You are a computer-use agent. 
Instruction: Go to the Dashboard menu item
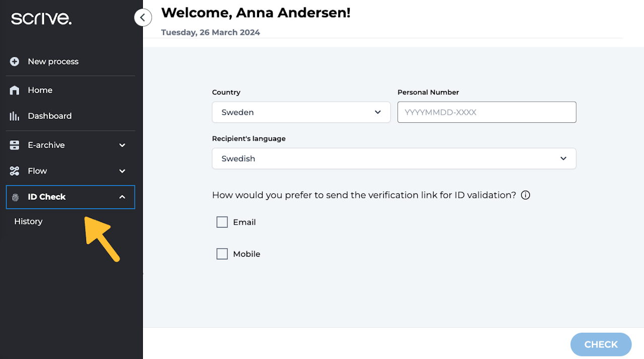(49, 116)
